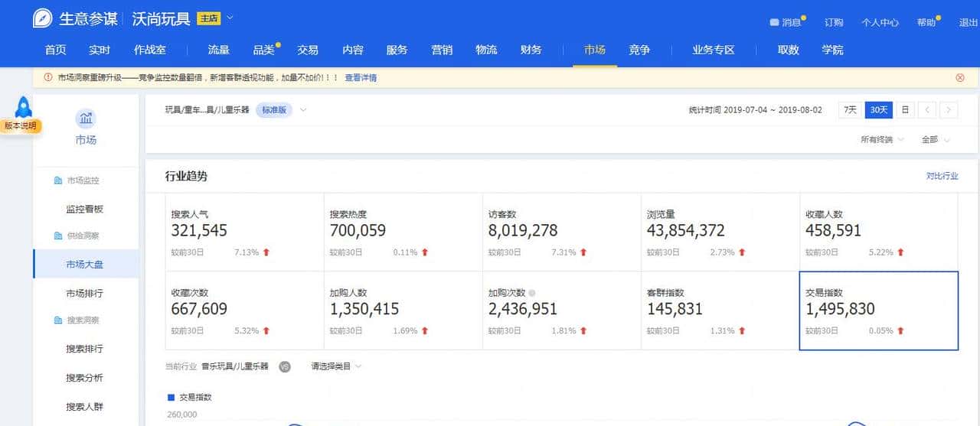The width and height of the screenshot is (980, 426).
Task: Open the 物流 nav tab
Action: pos(486,50)
